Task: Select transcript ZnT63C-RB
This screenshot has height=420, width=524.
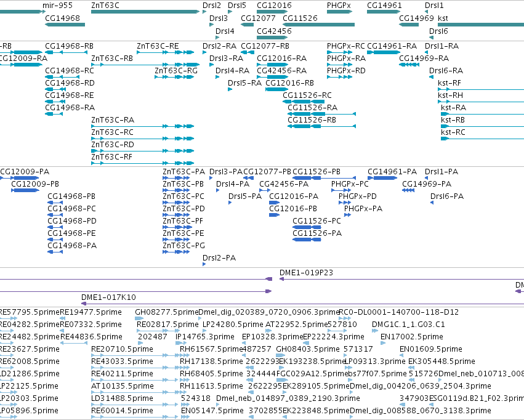Action: 112,58
